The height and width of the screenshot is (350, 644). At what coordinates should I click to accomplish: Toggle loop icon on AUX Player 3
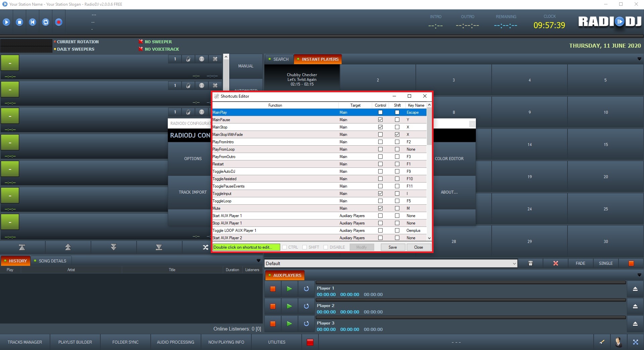pyautogui.click(x=306, y=324)
